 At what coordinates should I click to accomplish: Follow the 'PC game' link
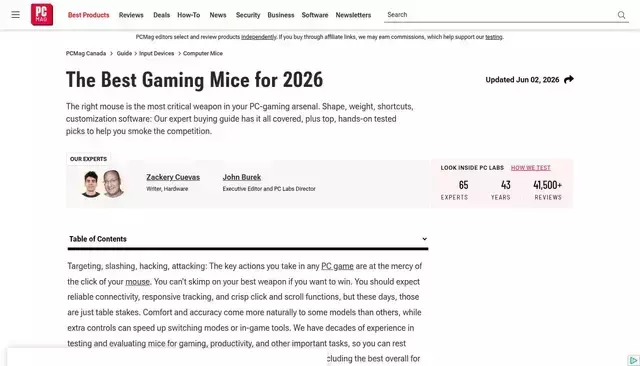click(x=337, y=266)
